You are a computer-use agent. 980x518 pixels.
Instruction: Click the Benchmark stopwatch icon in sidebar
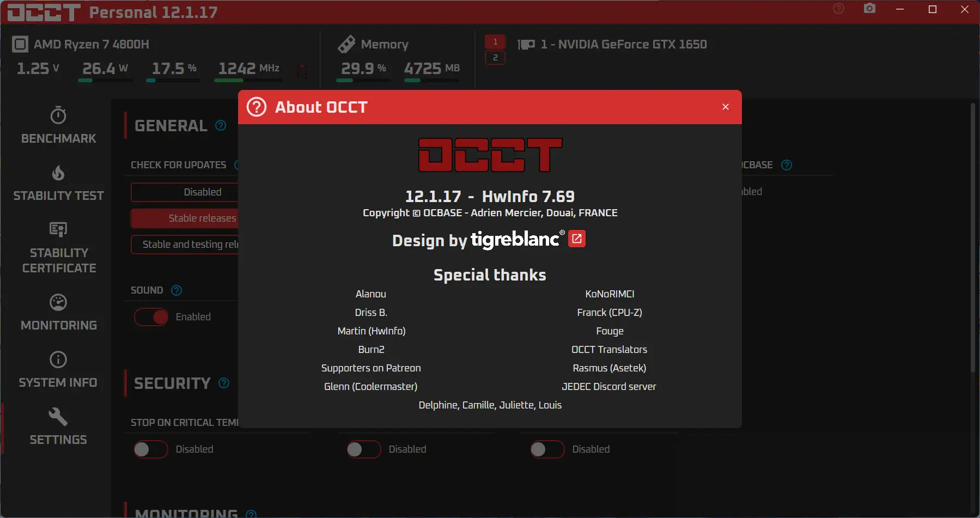pyautogui.click(x=58, y=115)
